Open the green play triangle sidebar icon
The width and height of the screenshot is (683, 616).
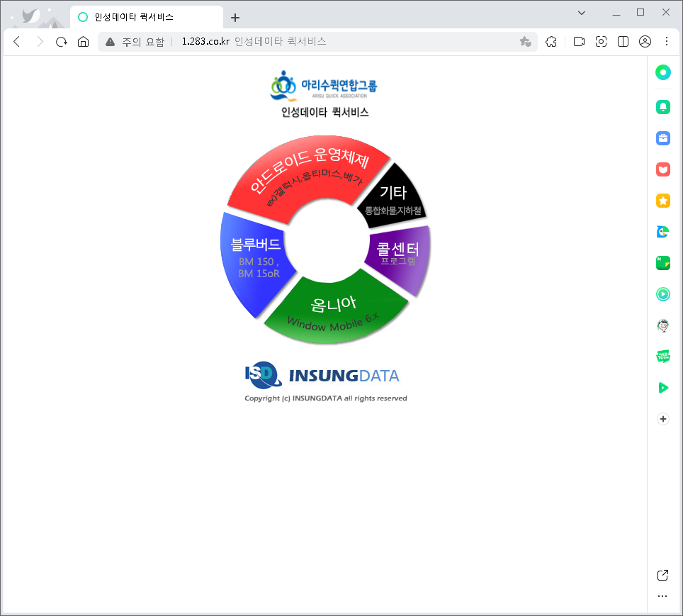click(663, 388)
